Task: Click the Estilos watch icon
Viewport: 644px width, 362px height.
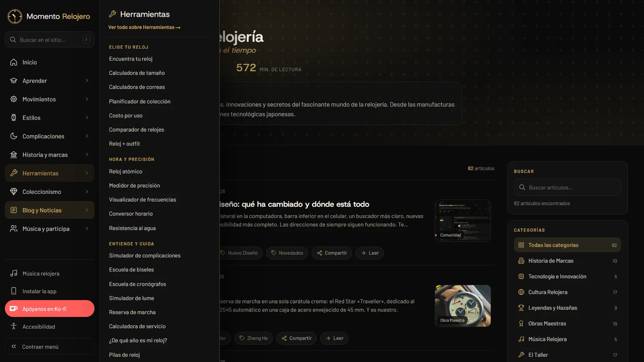Action: [14, 118]
